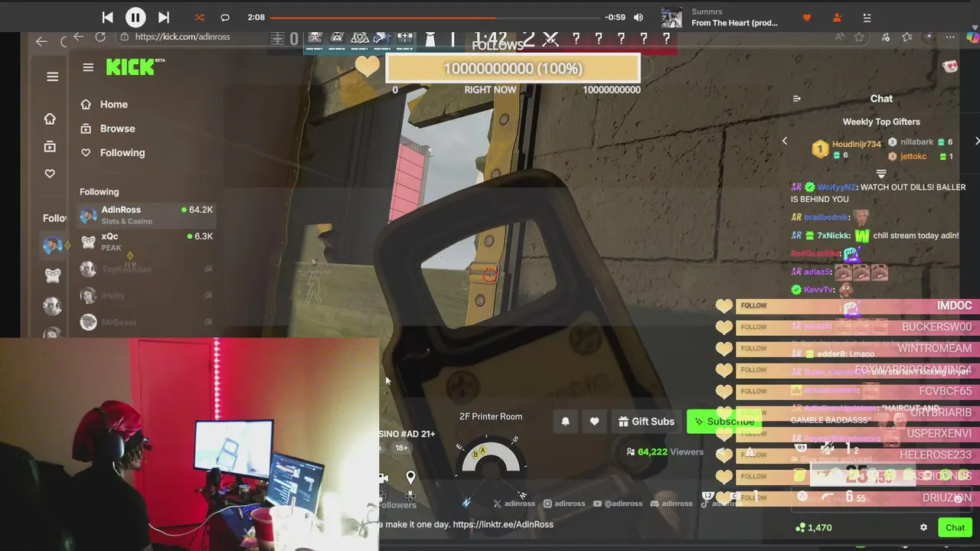Show next Weekly Top Gifters page

click(976, 141)
